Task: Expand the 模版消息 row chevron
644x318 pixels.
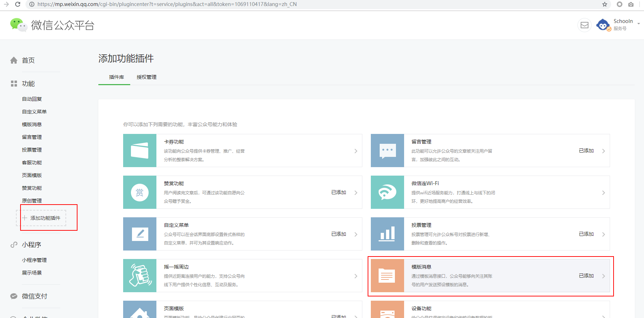Action: tap(604, 276)
